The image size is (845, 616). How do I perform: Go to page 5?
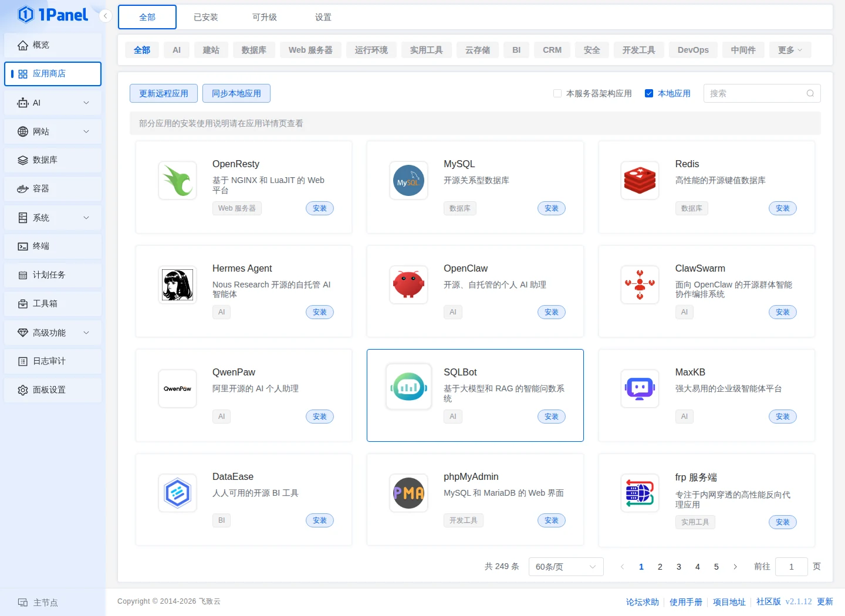pyautogui.click(x=716, y=567)
